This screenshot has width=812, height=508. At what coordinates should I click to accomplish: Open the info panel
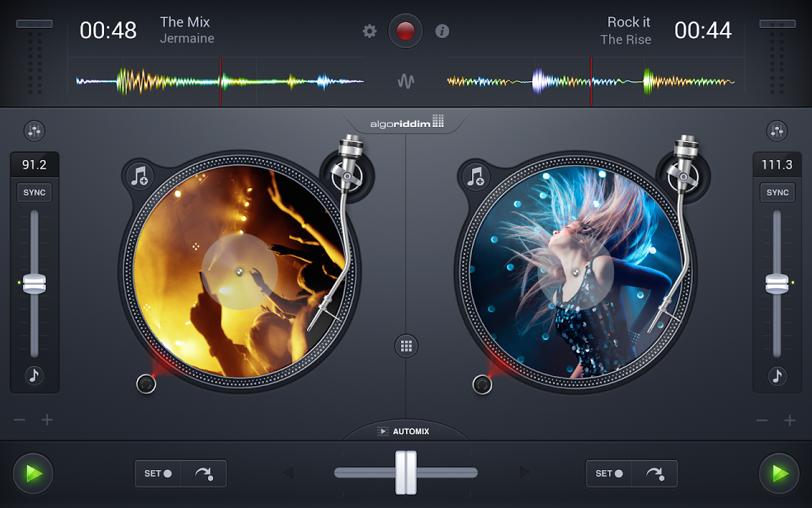442,31
